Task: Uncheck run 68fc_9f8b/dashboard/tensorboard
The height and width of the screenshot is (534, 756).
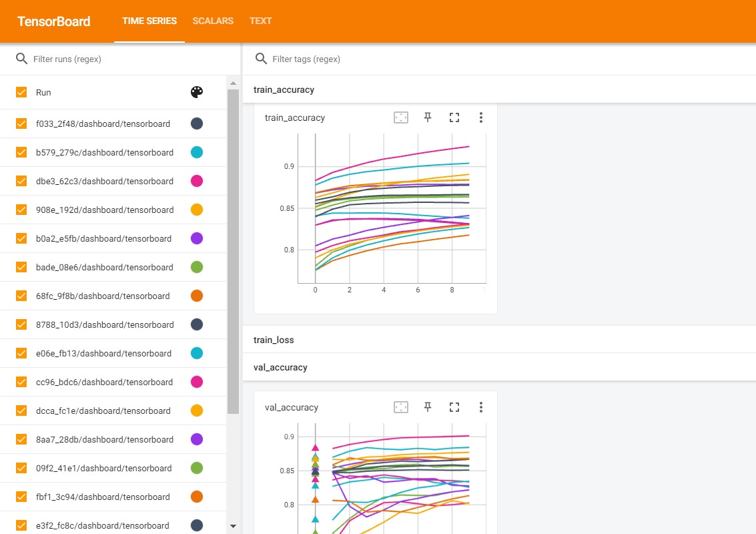Action: click(21, 296)
